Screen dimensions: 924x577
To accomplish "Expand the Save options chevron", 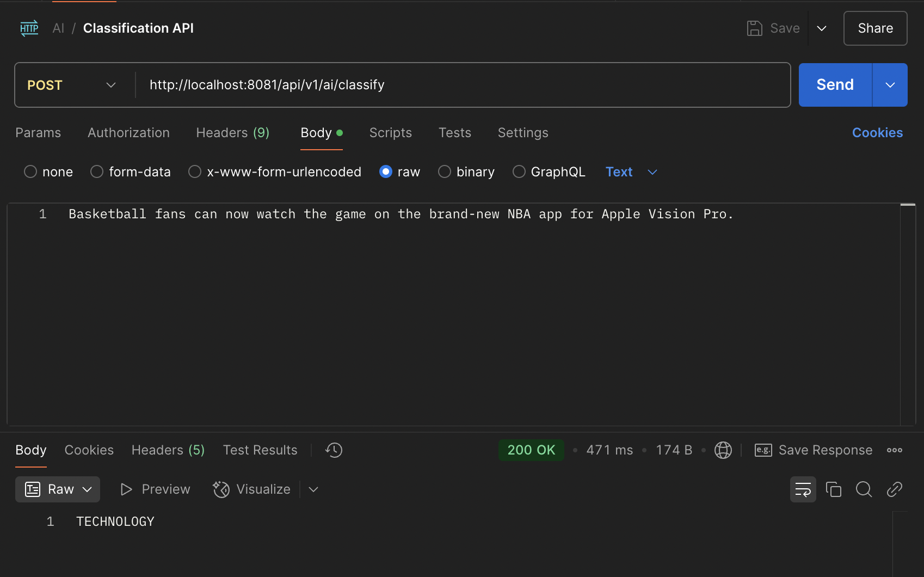I will 822,28.
